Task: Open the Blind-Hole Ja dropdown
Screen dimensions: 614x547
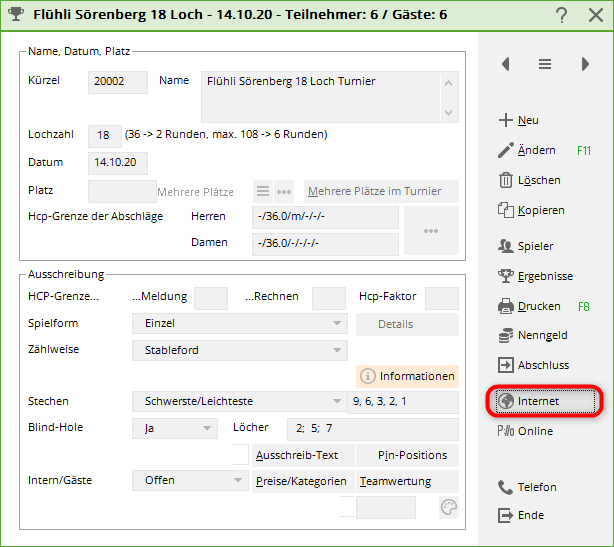Action: pyautogui.click(x=174, y=428)
